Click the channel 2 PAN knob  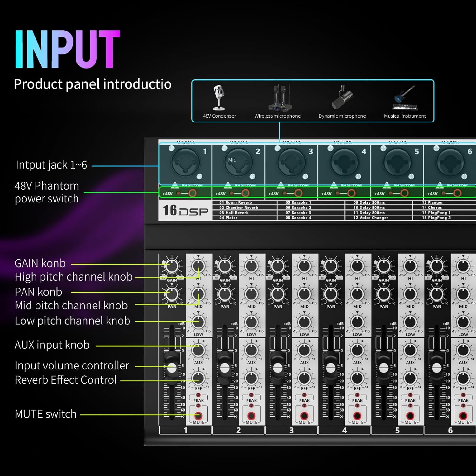(225, 294)
